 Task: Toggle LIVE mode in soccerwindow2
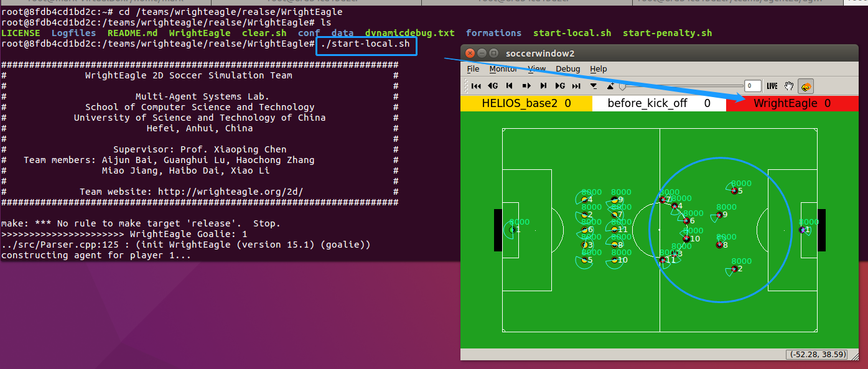coord(772,86)
